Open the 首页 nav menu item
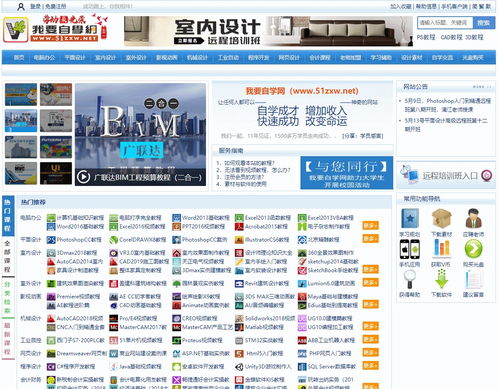 pyautogui.click(x=19, y=58)
